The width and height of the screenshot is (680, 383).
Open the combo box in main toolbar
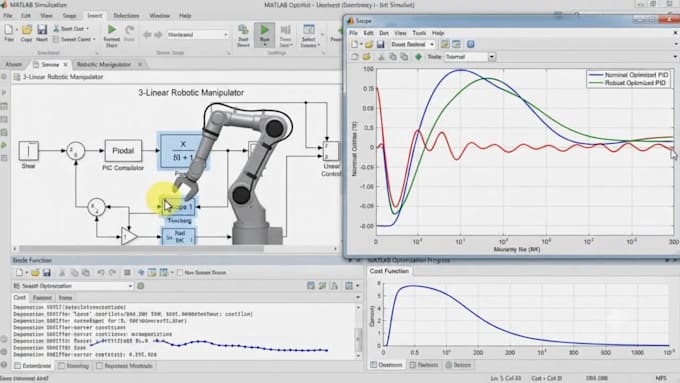[x=198, y=35]
